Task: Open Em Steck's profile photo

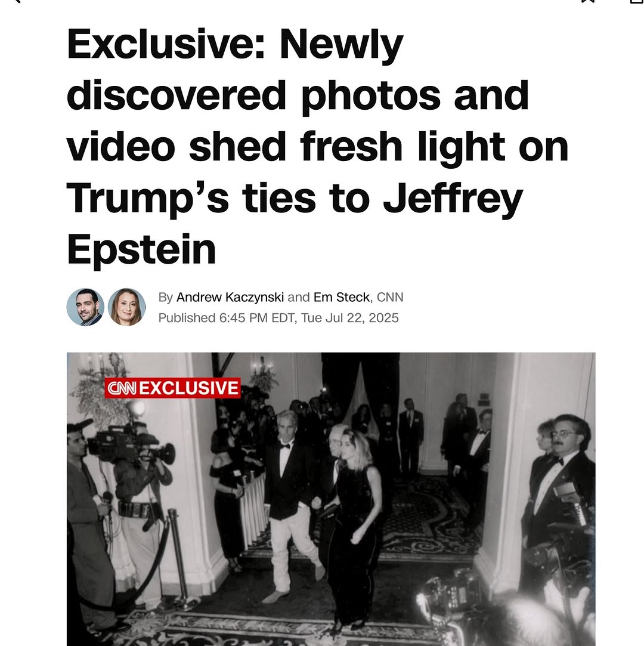Action: point(126,307)
